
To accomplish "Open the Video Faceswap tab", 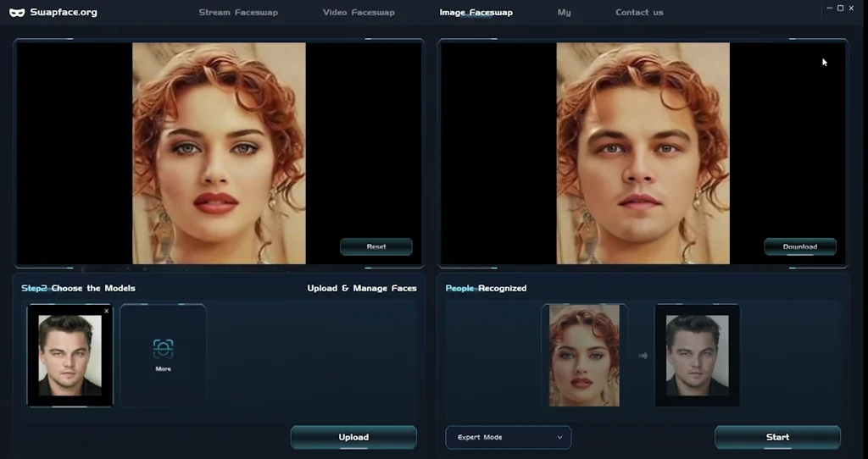I will tap(359, 13).
